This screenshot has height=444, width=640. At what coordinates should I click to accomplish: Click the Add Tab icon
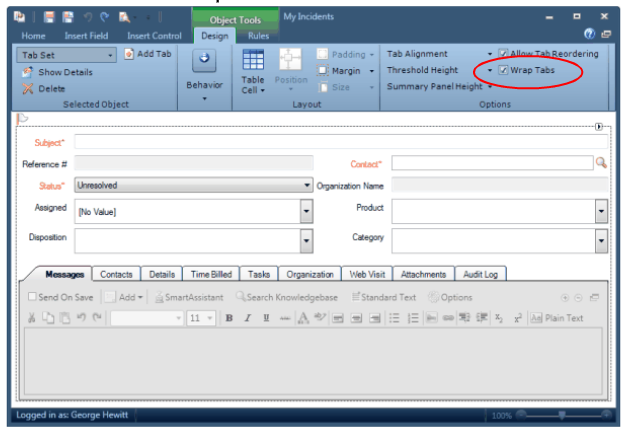coord(129,54)
